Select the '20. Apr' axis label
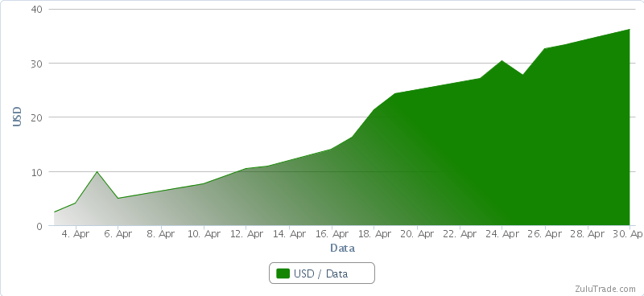This screenshot has height=296, width=644. 417,234
